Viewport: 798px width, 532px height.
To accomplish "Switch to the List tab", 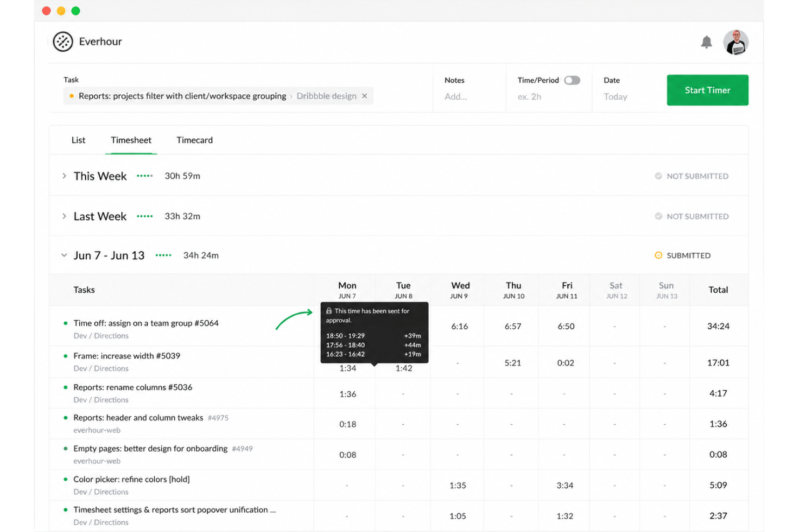I will click(78, 140).
